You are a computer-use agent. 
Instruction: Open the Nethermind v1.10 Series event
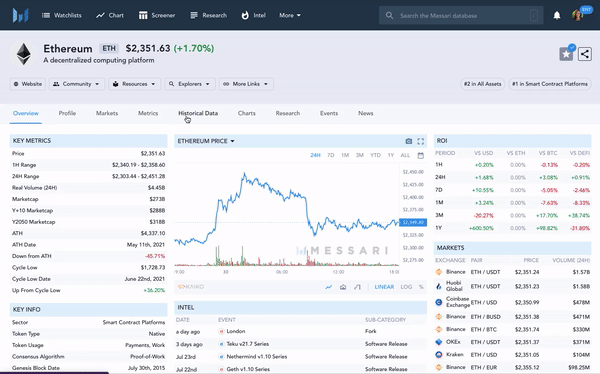tap(256, 356)
